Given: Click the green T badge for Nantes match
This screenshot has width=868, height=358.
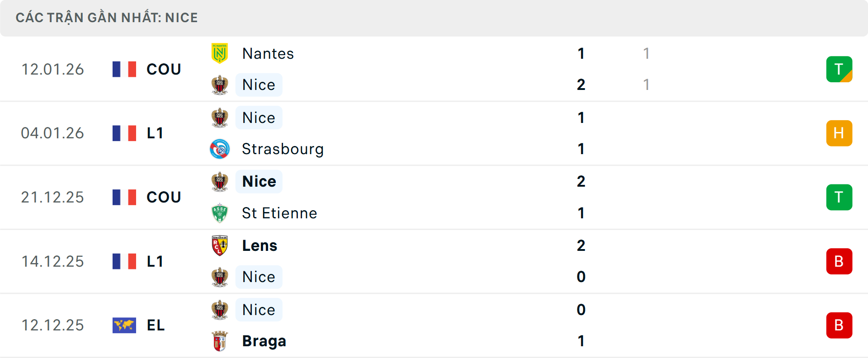Looking at the screenshot, I should tap(839, 69).
